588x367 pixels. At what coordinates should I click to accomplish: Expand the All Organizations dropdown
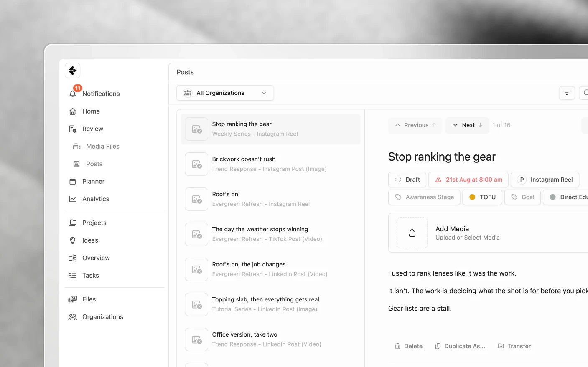click(x=225, y=93)
